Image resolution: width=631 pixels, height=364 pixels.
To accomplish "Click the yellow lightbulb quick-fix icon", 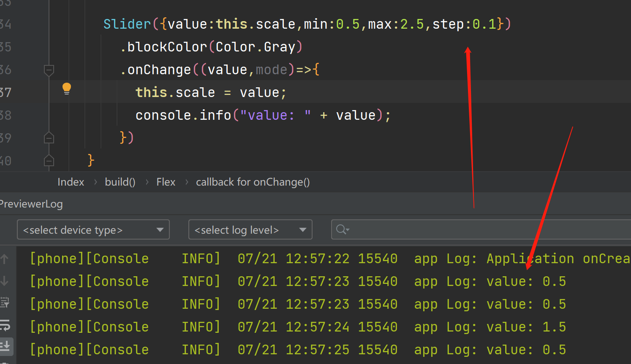I will [67, 89].
